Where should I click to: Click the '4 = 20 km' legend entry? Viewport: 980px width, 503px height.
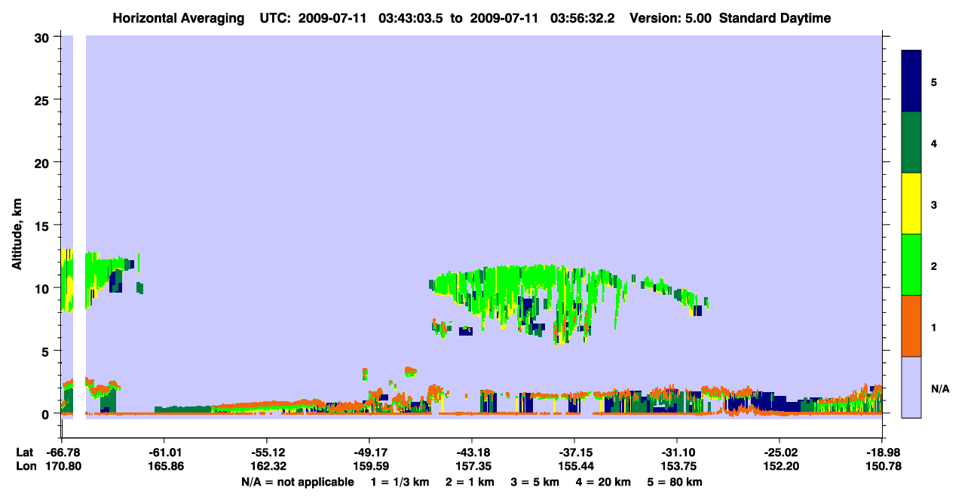[604, 482]
